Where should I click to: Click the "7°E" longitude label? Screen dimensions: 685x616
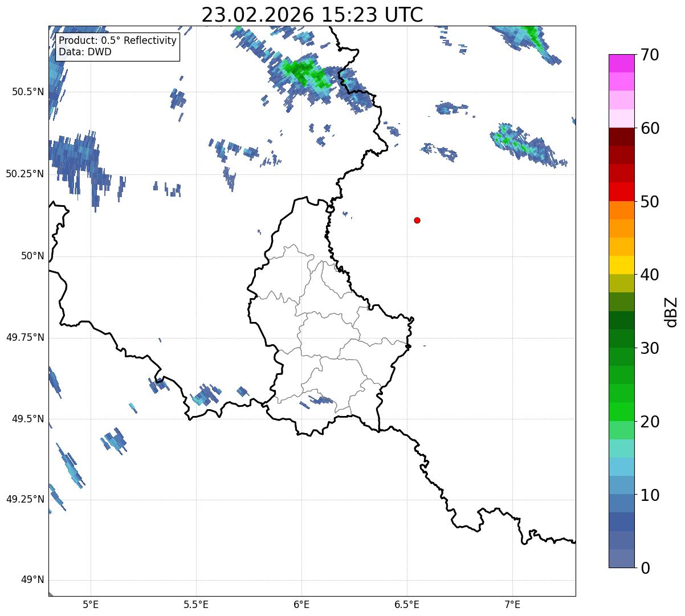[x=512, y=604]
